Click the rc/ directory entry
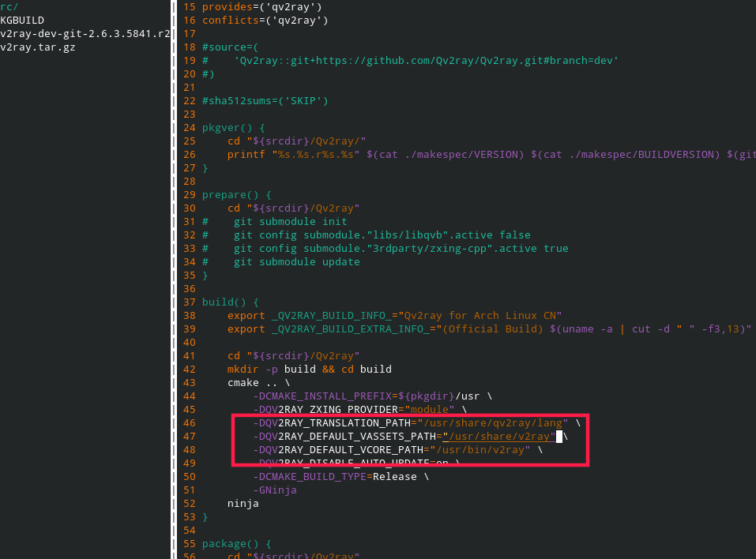Viewport: 756px width, 559px height. [9, 7]
